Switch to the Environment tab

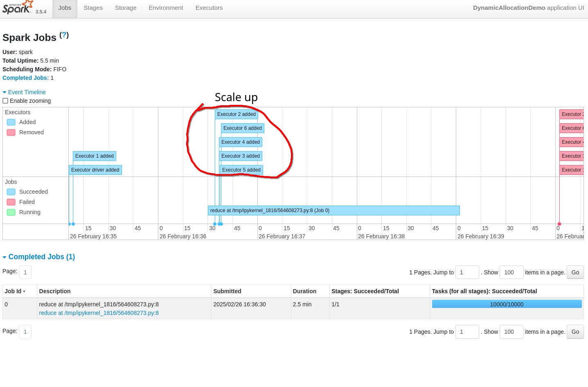pyautogui.click(x=165, y=8)
